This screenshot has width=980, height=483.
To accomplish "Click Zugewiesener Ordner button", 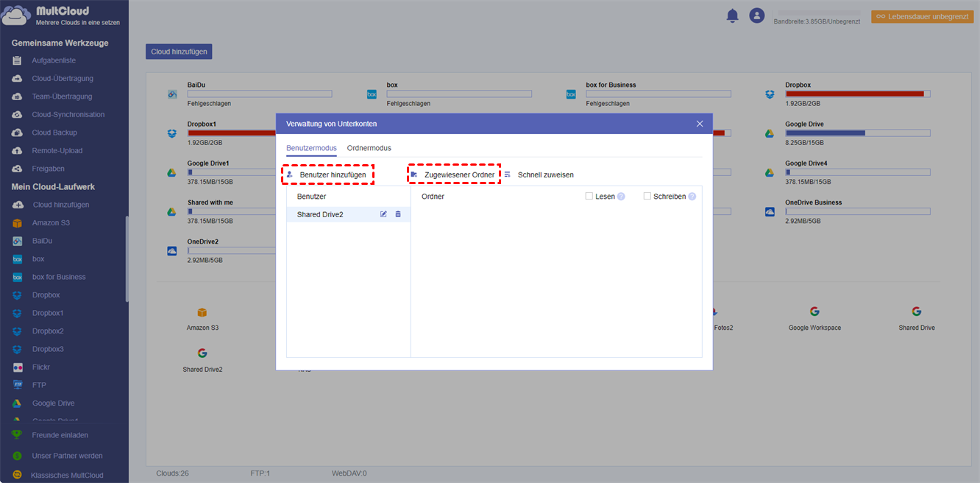I will pos(454,174).
